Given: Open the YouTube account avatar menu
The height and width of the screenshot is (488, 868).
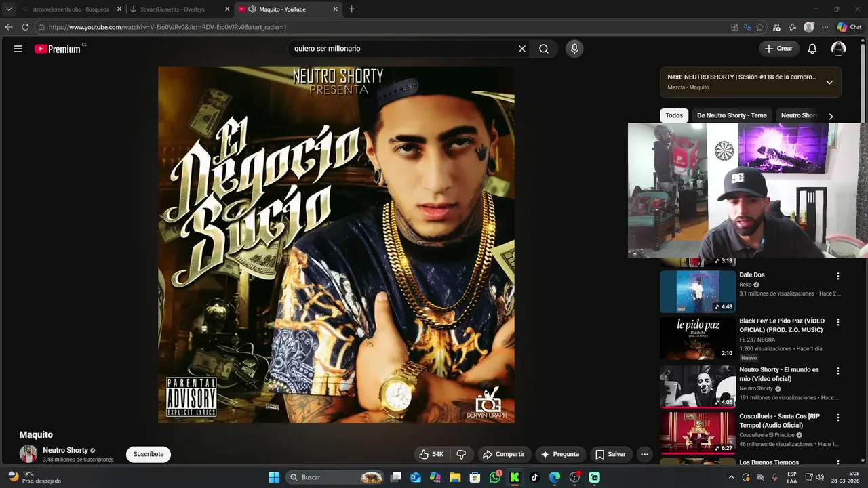Looking at the screenshot, I should click(x=839, y=49).
